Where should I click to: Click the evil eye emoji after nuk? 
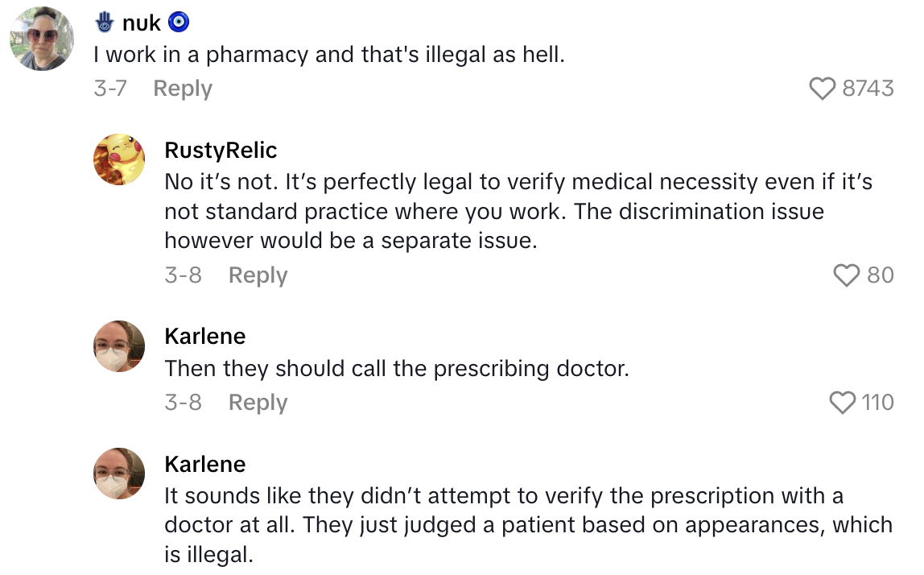coord(179,23)
